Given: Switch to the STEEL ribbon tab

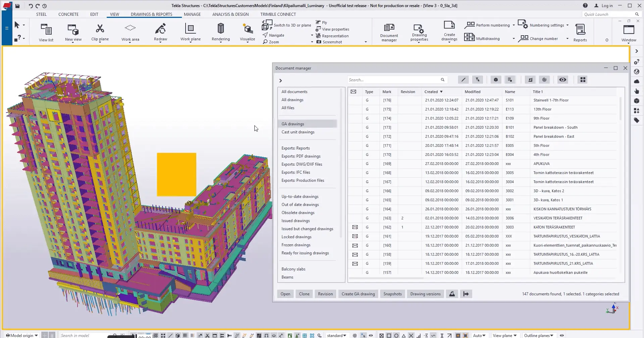Looking at the screenshot, I should click(x=41, y=14).
